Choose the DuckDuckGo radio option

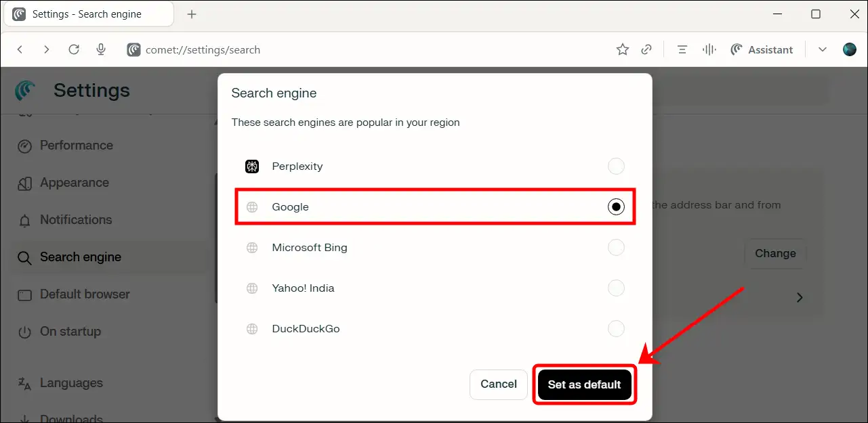pyautogui.click(x=616, y=329)
